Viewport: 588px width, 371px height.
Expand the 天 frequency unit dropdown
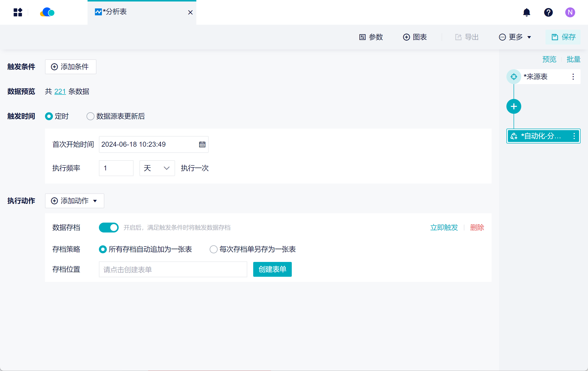pyautogui.click(x=157, y=168)
